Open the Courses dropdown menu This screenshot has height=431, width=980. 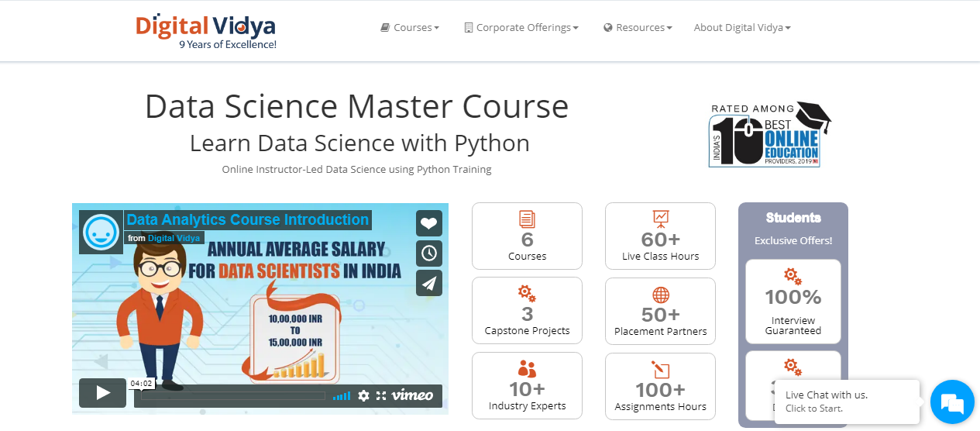410,27
